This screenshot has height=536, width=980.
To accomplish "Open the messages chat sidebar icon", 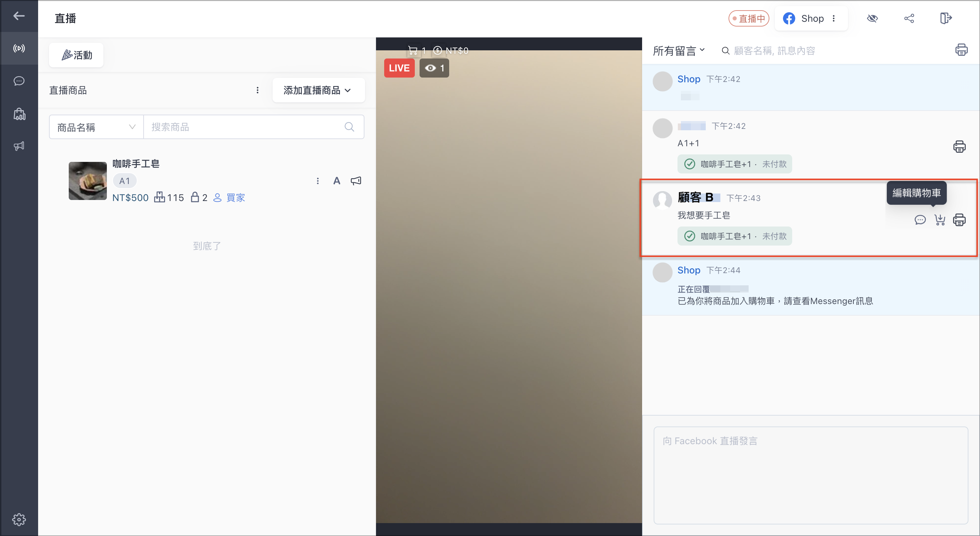I will (19, 81).
